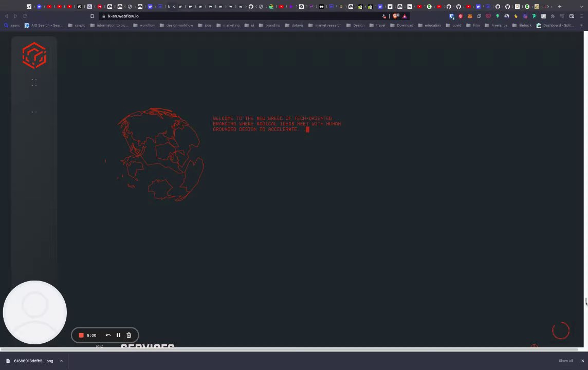Open Brave Rewards triangle icon
The width and height of the screenshot is (588, 370).
point(405,16)
